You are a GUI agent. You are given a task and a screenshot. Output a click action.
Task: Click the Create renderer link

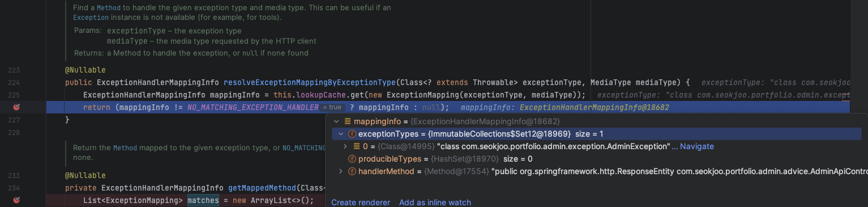coord(361,202)
